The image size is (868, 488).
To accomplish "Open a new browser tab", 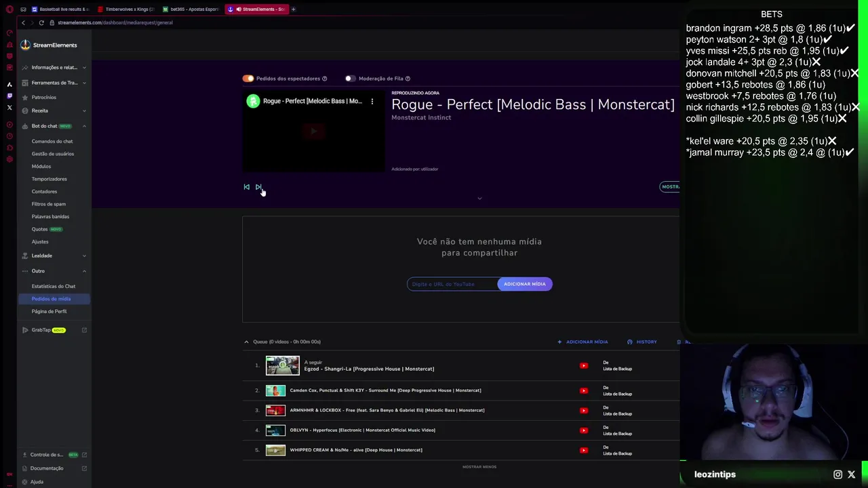I will click(293, 9).
